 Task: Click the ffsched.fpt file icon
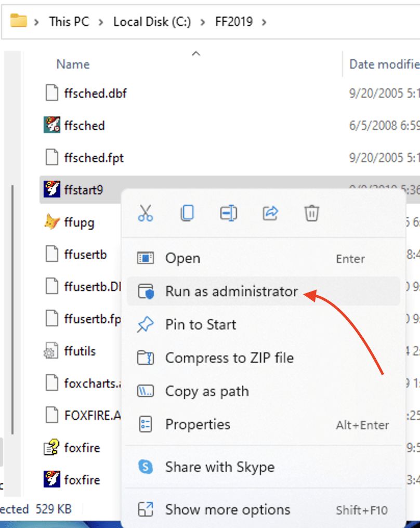[x=51, y=157]
